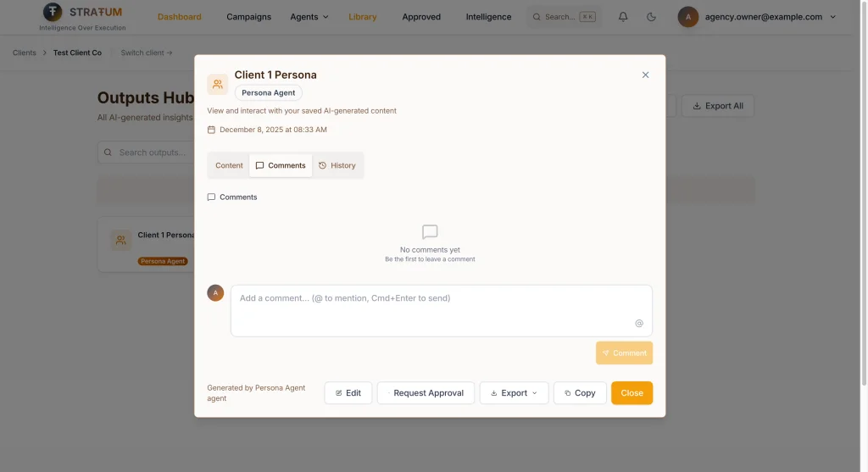The height and width of the screenshot is (472, 868).
Task: Click the search magnifier icon in header
Action: pyautogui.click(x=537, y=17)
